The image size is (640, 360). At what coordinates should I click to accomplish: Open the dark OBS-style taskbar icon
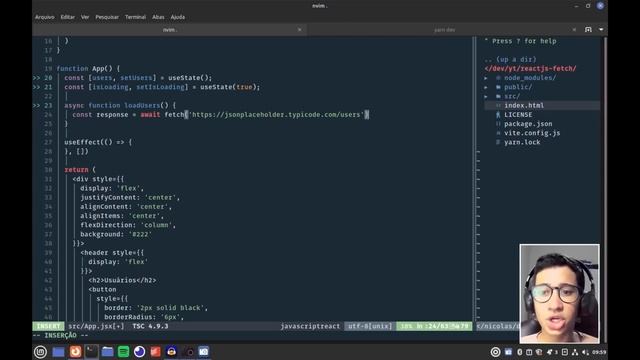coord(188,351)
